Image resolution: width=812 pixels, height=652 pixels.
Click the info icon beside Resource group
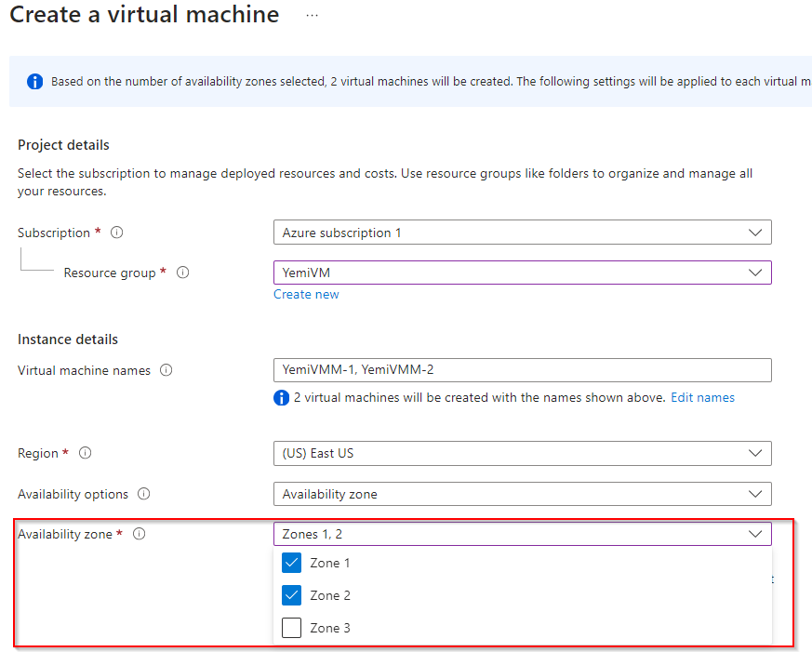[183, 273]
